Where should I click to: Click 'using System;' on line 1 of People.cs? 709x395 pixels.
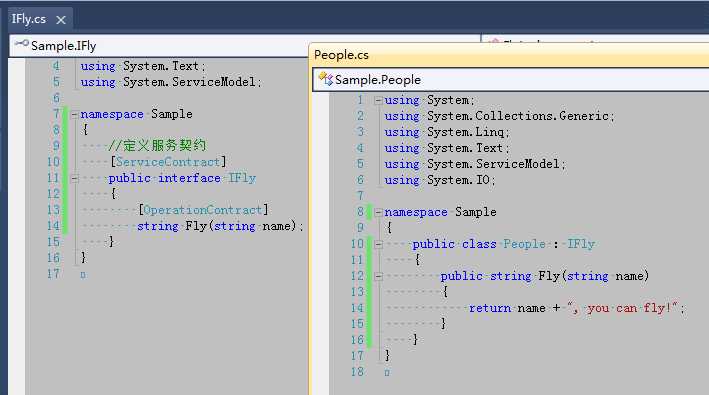point(430,100)
